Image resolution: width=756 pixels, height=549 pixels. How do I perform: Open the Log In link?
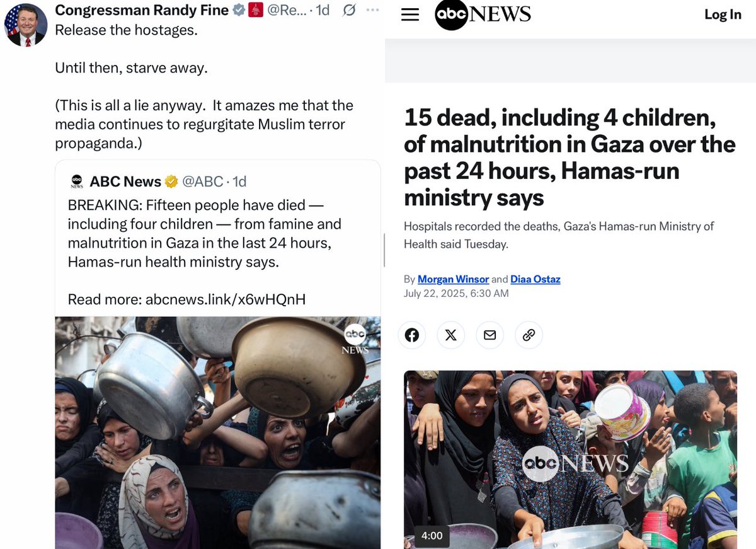pos(723,14)
